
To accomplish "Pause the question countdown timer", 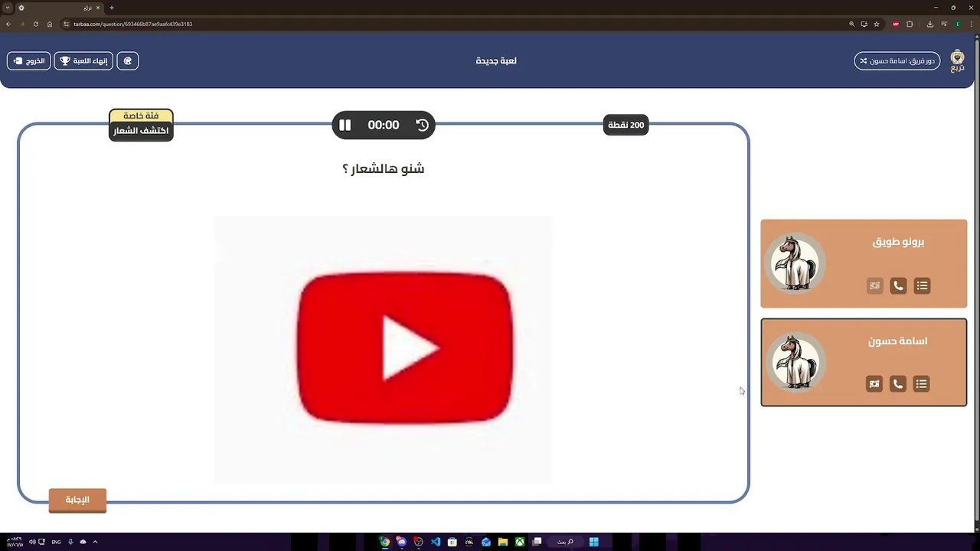I will tap(345, 125).
